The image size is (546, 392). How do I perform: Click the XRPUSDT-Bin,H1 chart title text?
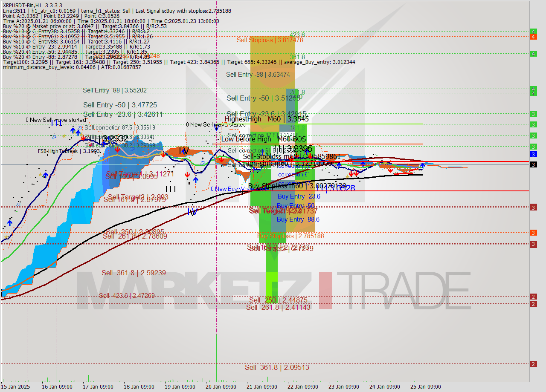(32, 5)
